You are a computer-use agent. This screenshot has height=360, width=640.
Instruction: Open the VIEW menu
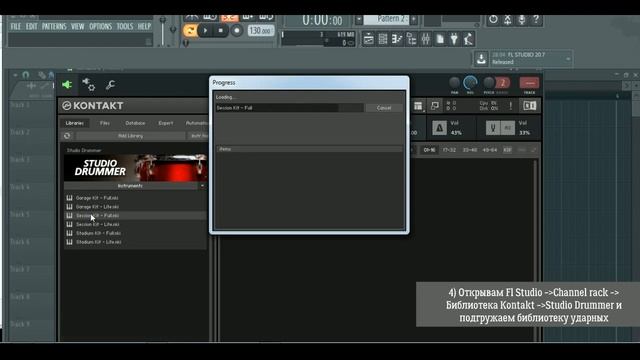78,27
